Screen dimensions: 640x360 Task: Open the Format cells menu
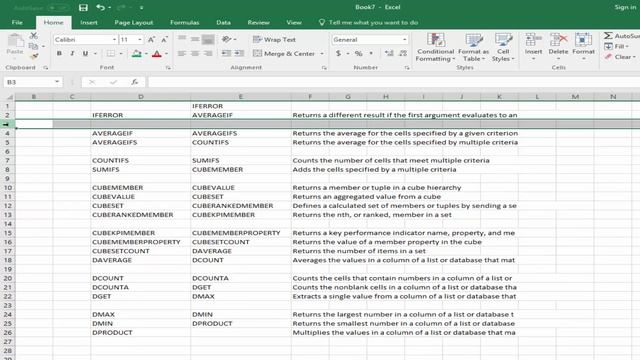pyautogui.click(x=583, y=47)
